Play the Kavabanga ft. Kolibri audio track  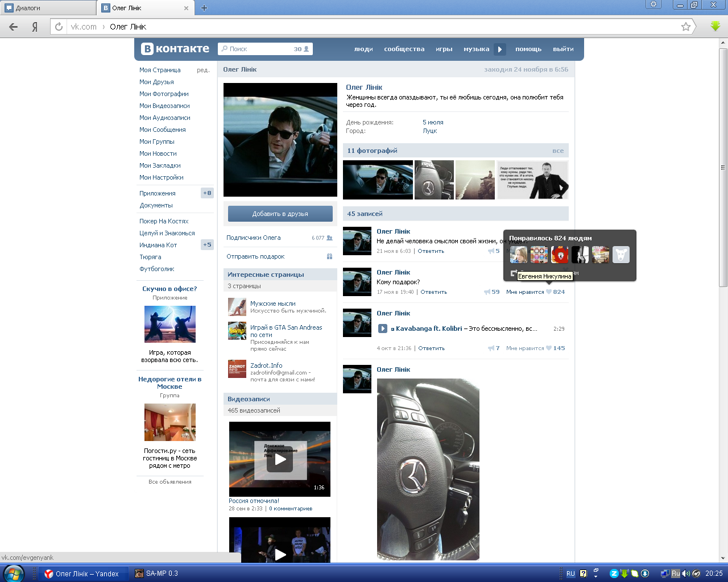pos(383,329)
